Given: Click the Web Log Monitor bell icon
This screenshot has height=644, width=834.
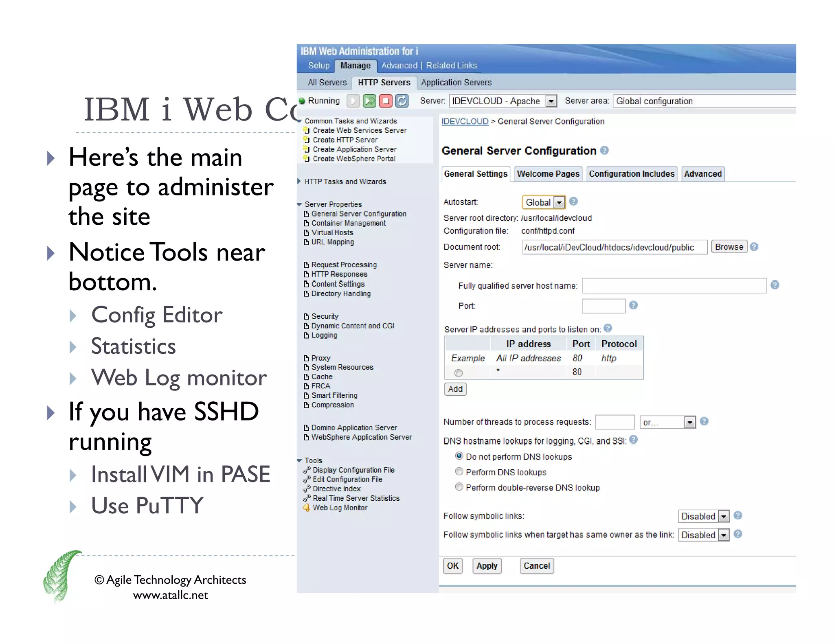Looking at the screenshot, I should click(x=307, y=508).
